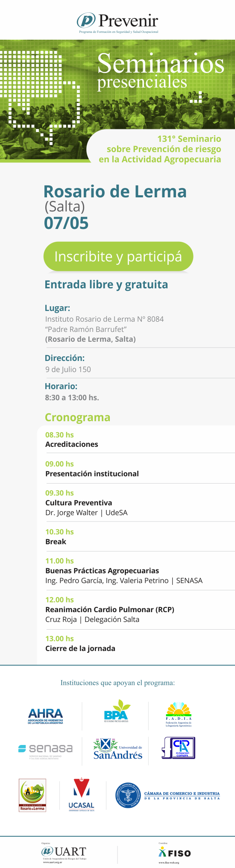Click the Universidad de San Andrés logo
Image resolution: width=235 pixels, height=868 pixels.
(118, 749)
